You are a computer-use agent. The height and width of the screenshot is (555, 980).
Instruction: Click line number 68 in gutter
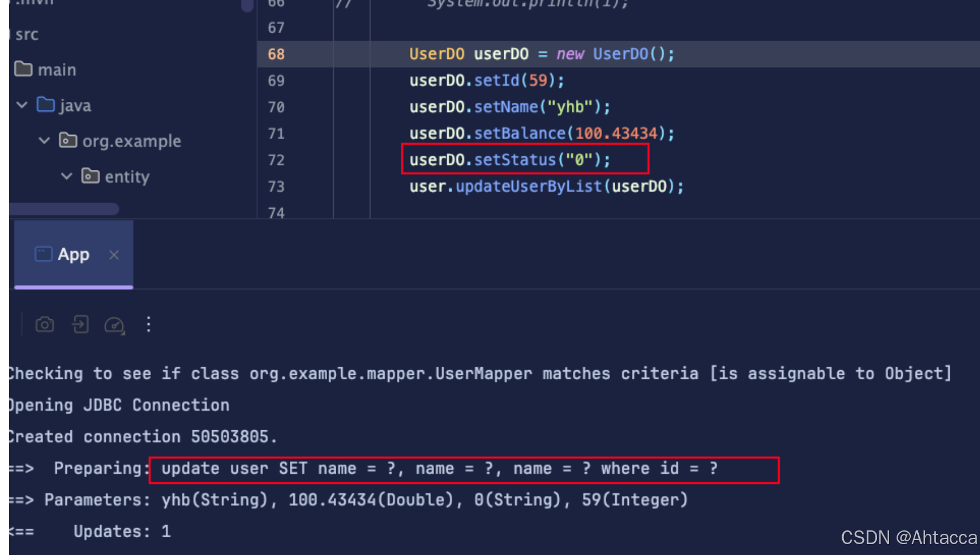276,54
